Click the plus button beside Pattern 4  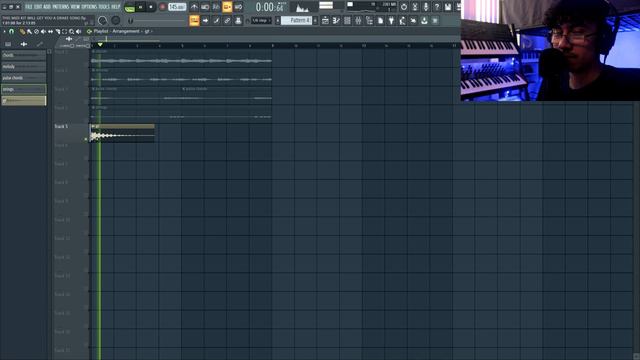[316, 20]
